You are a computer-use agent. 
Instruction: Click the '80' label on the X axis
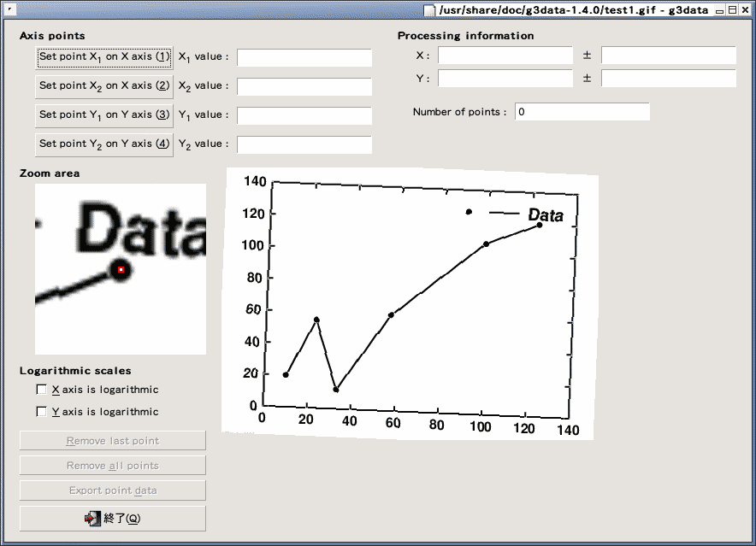[x=436, y=425]
